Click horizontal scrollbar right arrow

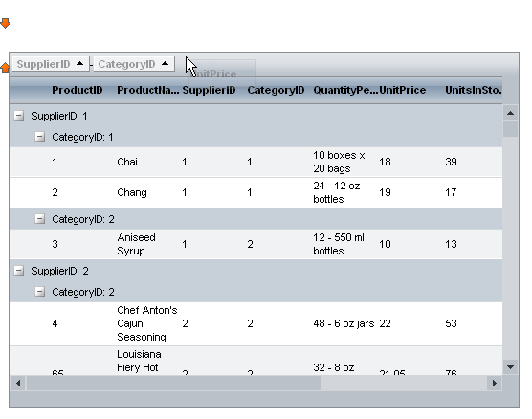(x=494, y=383)
